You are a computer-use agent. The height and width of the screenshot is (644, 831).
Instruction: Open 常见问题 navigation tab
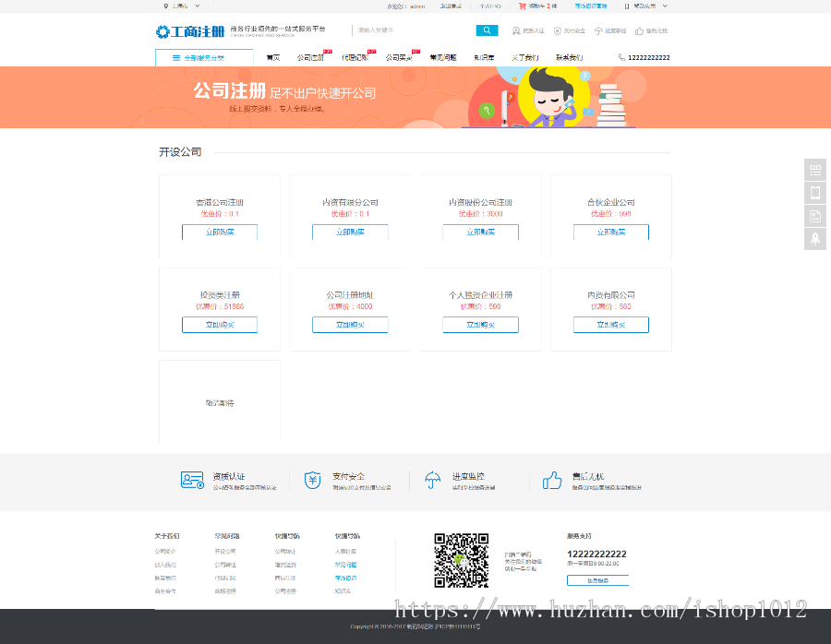pyautogui.click(x=443, y=58)
